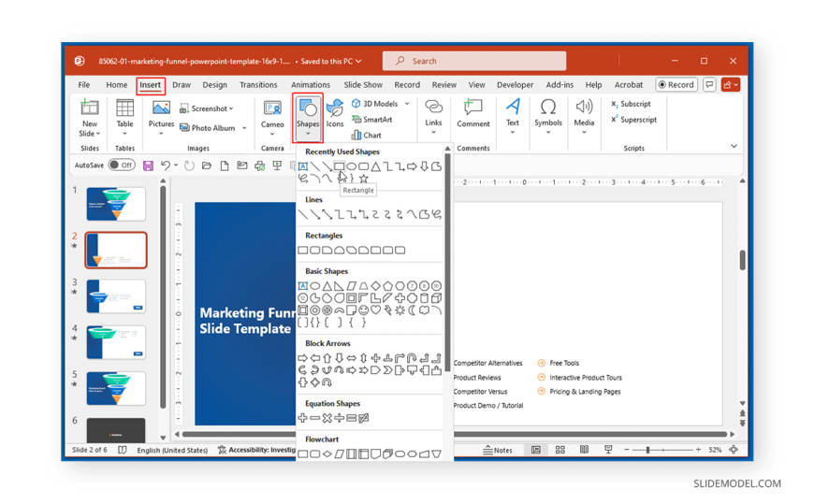The width and height of the screenshot is (814, 504).
Task: Fit slide to current window
Action: coord(734,450)
